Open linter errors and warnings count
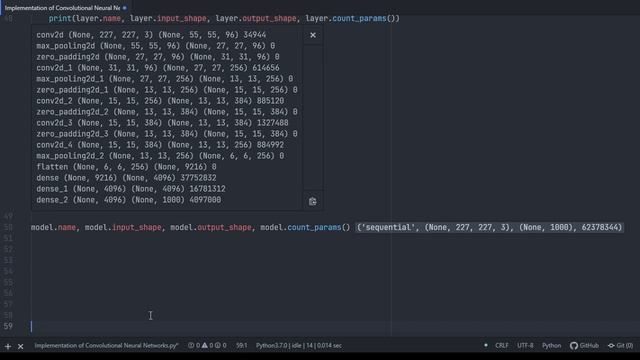The image size is (640, 360). click(x=207, y=346)
